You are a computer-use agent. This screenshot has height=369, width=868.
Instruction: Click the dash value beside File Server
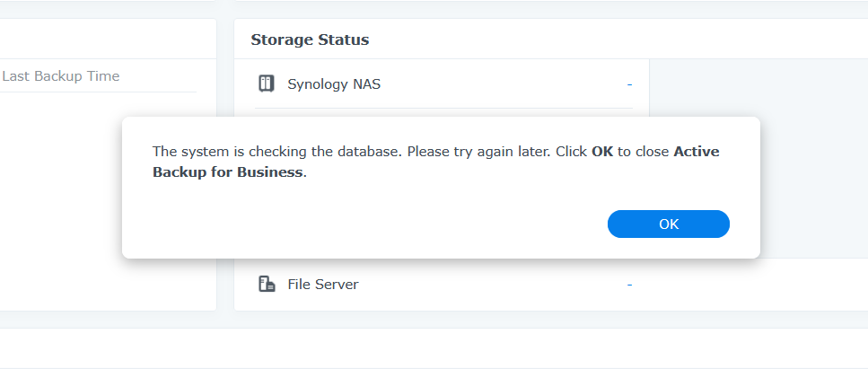pyautogui.click(x=629, y=285)
